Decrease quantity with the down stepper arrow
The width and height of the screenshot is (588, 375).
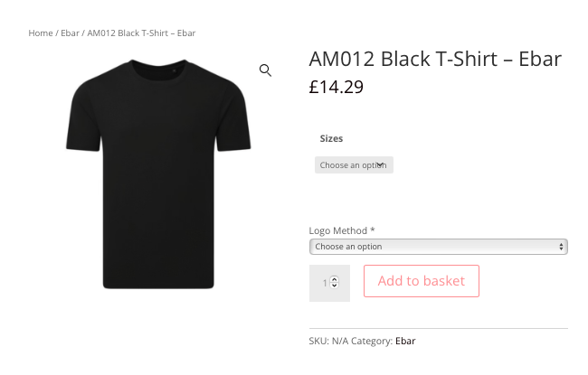coord(335,286)
